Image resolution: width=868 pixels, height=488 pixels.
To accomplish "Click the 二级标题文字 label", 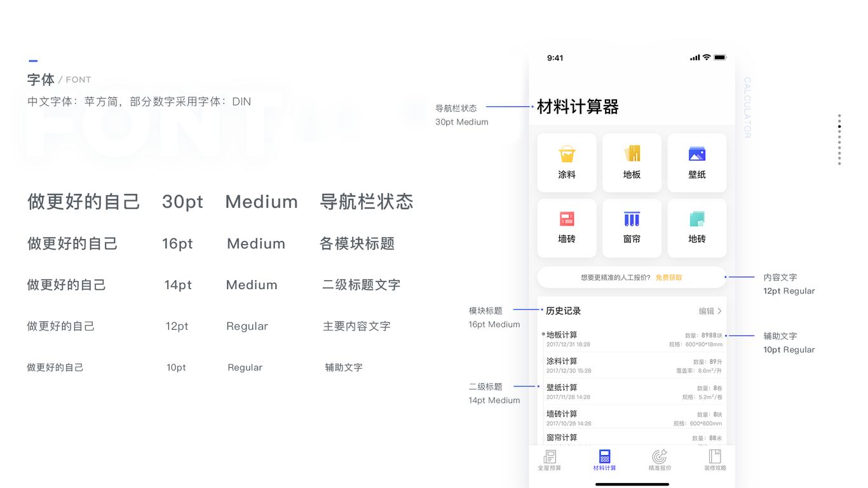I will coord(362,285).
